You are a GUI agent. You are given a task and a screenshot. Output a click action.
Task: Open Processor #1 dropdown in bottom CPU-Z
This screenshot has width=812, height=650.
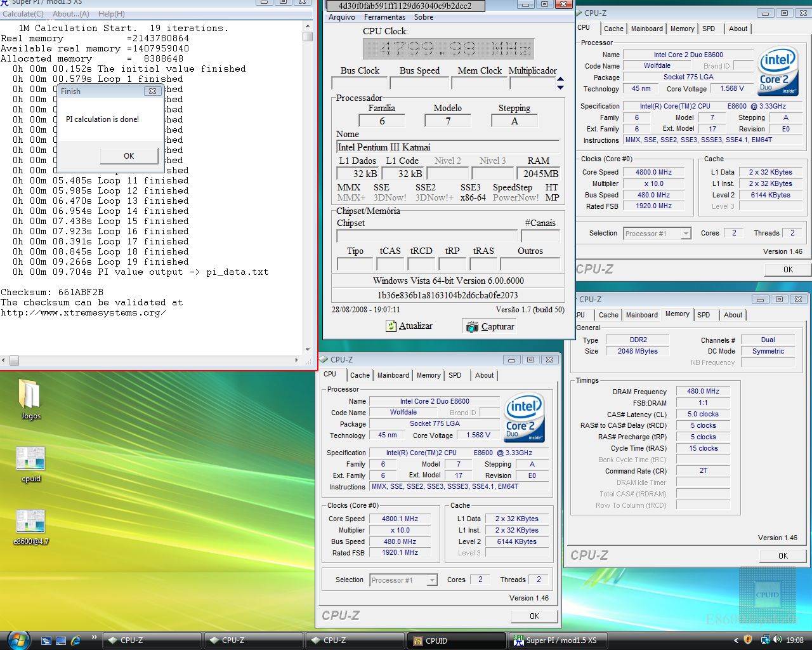(x=431, y=580)
